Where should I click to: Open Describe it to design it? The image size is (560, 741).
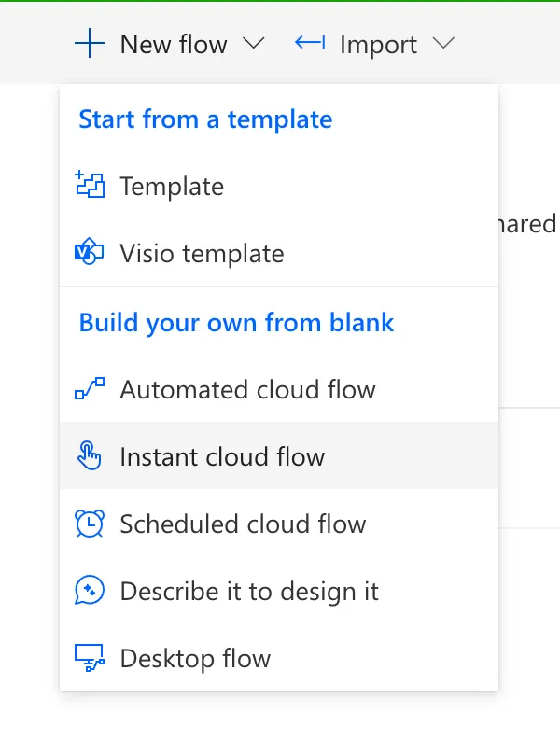pos(249,591)
